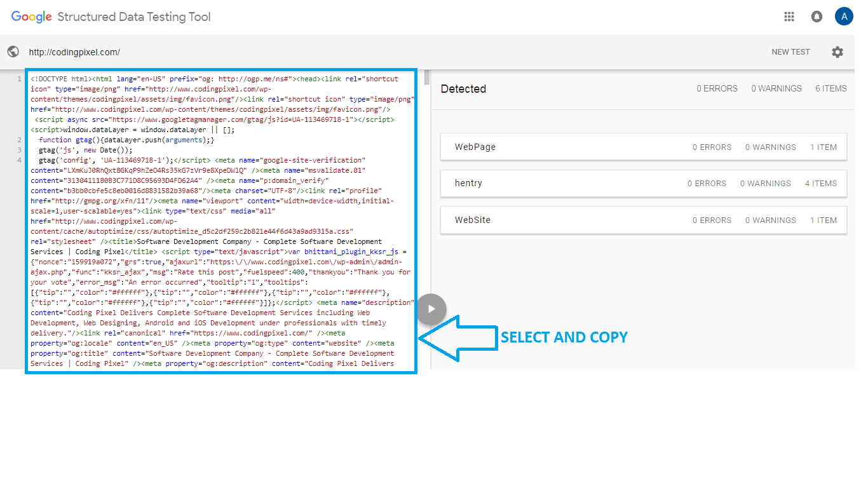The width and height of the screenshot is (868, 488).
Task: Click 1 ITEM in the WebSite row
Action: (824, 220)
